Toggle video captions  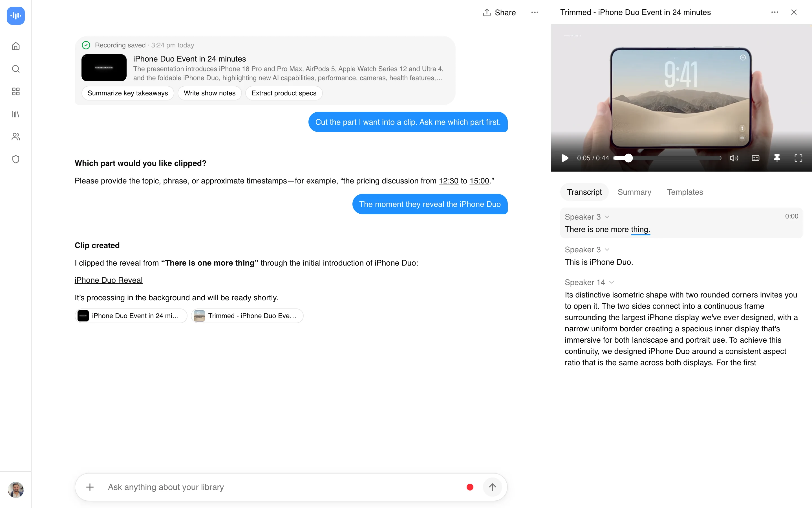[756, 158]
